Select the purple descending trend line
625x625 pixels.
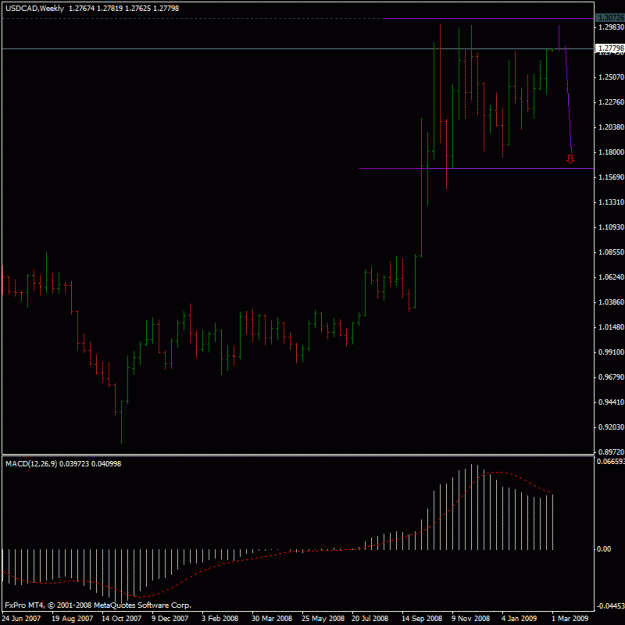pos(569,100)
